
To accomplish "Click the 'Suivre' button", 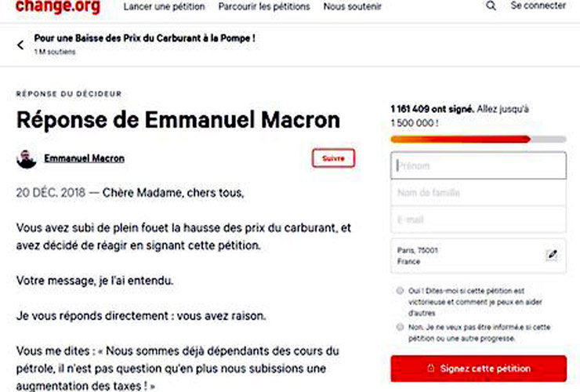I will [333, 158].
